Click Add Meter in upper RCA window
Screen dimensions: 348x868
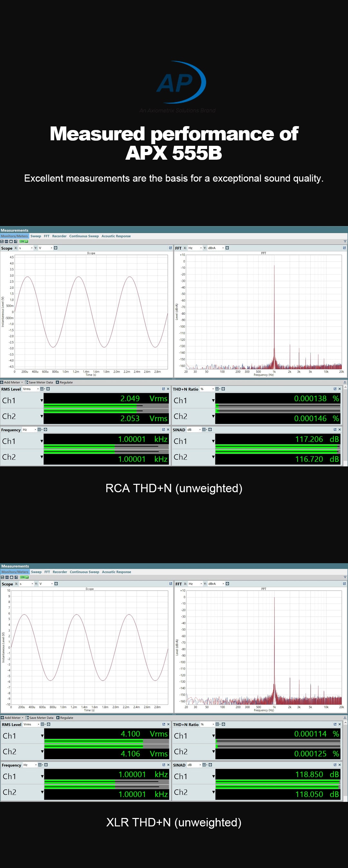coord(12,383)
